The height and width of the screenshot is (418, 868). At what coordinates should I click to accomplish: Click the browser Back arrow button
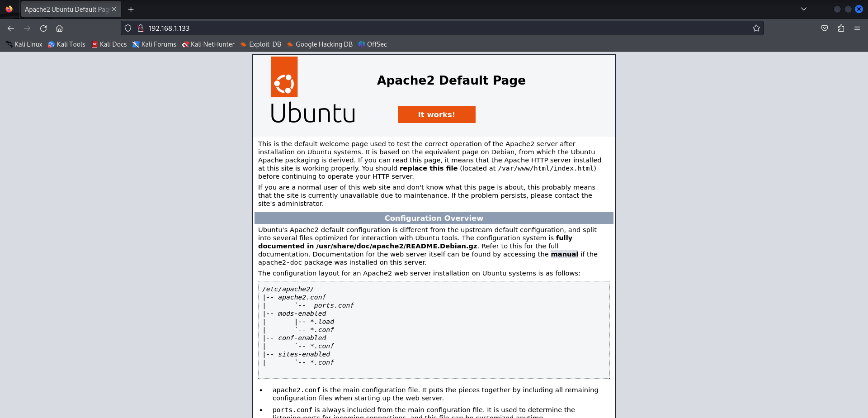11,28
